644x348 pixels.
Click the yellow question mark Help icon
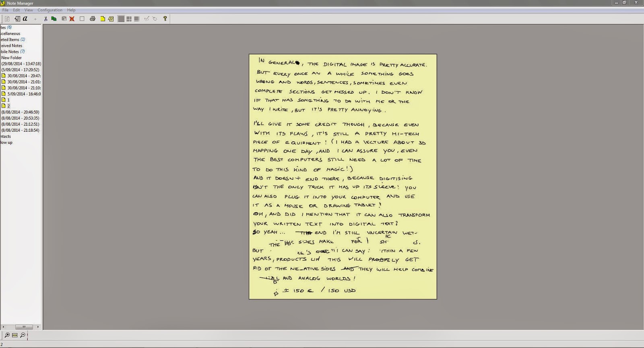point(165,19)
